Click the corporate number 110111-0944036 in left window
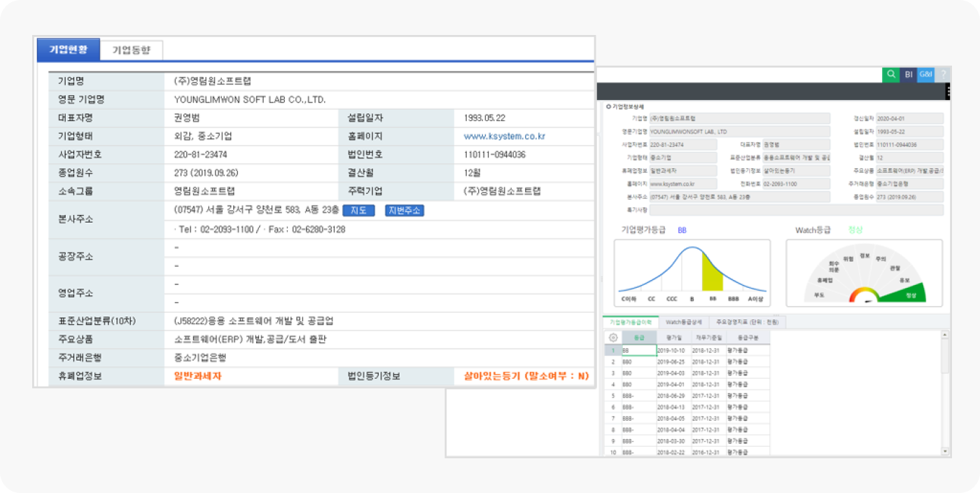980x493 pixels. point(495,155)
